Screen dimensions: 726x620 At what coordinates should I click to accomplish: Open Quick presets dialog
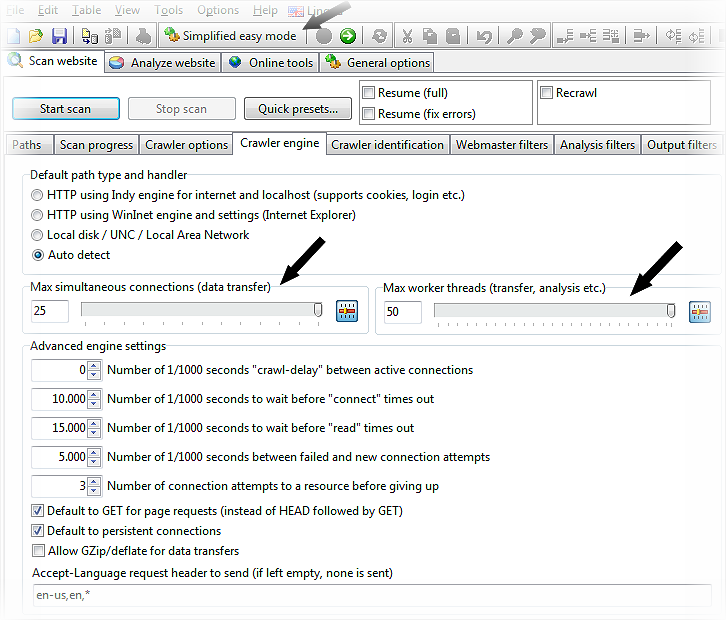point(298,109)
